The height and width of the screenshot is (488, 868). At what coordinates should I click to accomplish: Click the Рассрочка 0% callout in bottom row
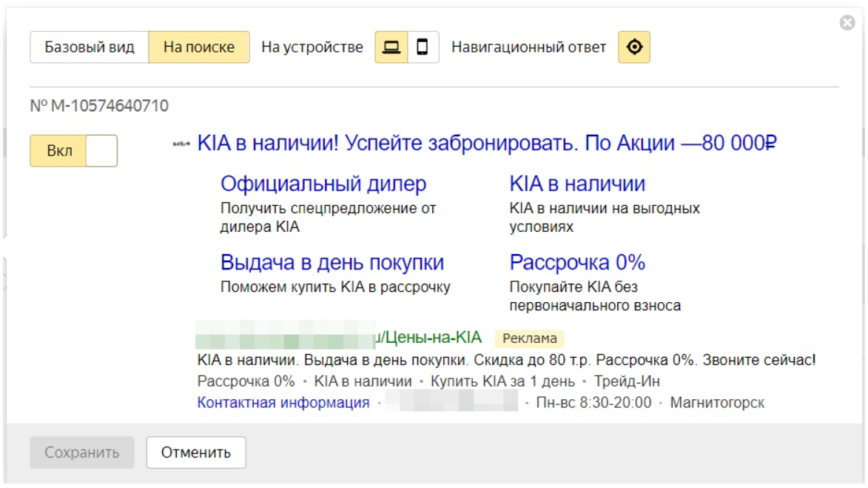[246, 381]
